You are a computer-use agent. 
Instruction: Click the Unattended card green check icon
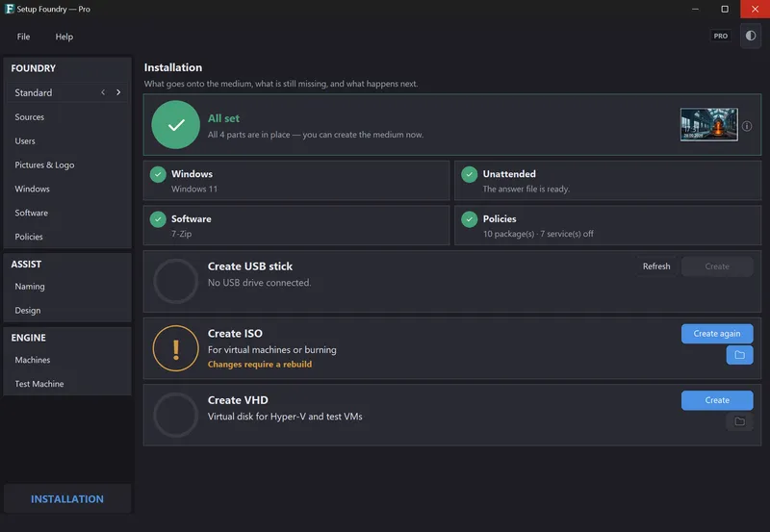[x=470, y=174]
